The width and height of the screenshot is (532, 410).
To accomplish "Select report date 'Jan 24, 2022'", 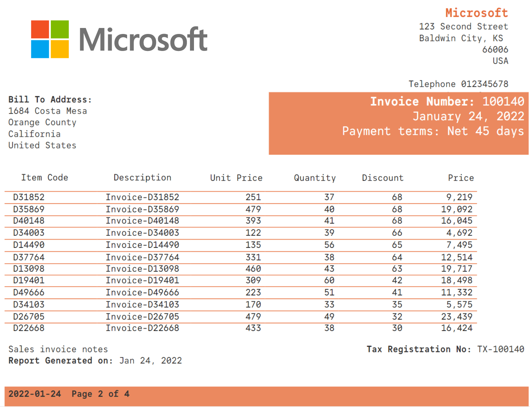I will (x=151, y=361).
